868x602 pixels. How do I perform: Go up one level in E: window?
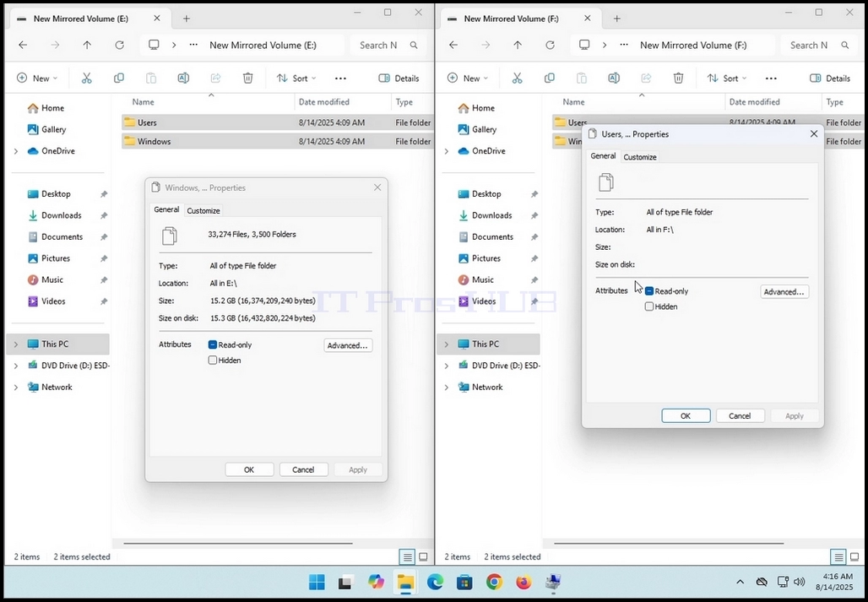[87, 45]
